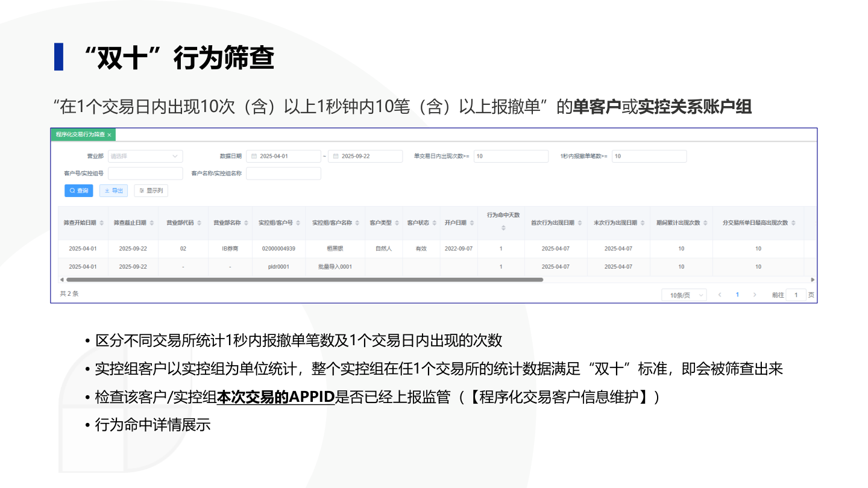Sort by 筛查开始日期 column sort icon
This screenshot has width=868, height=488.
click(x=102, y=223)
